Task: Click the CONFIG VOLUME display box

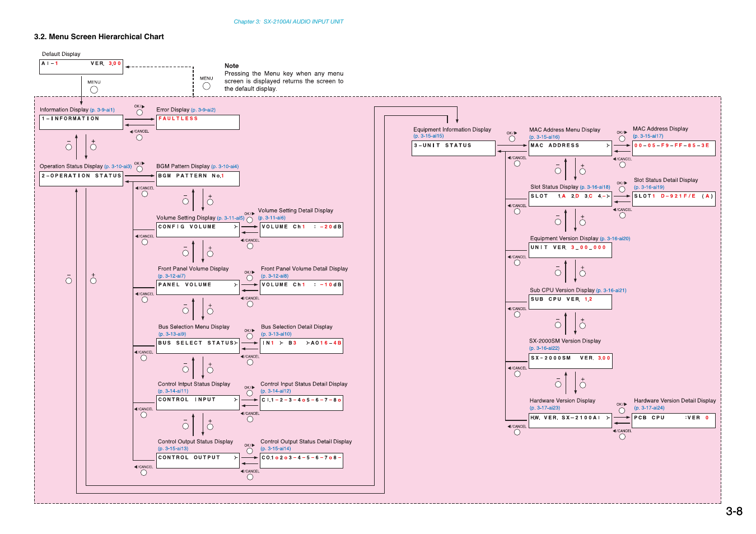Action: [198, 230]
